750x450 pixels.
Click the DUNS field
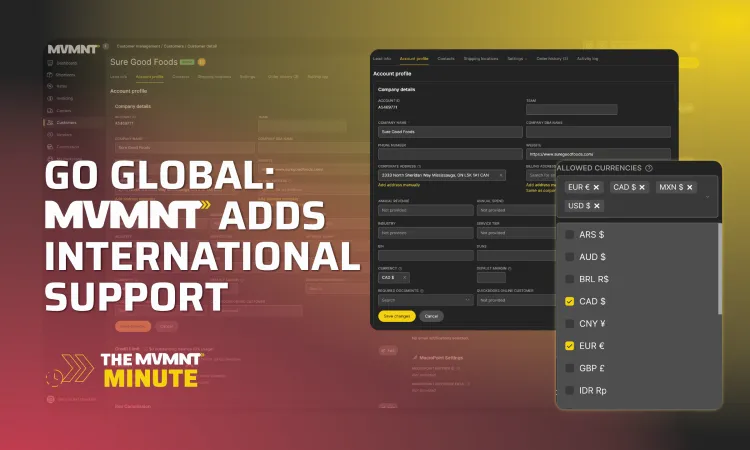point(517,255)
